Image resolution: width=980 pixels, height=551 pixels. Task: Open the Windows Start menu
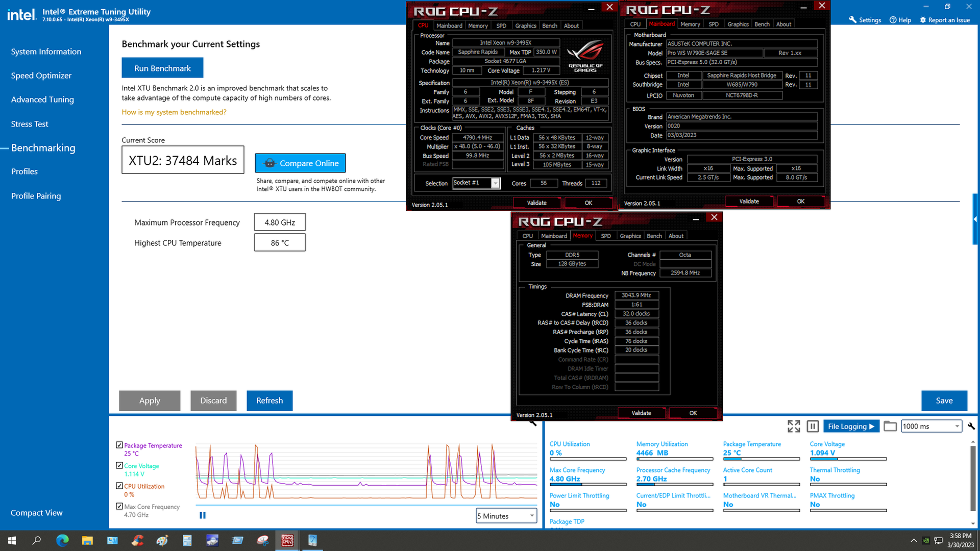12,540
